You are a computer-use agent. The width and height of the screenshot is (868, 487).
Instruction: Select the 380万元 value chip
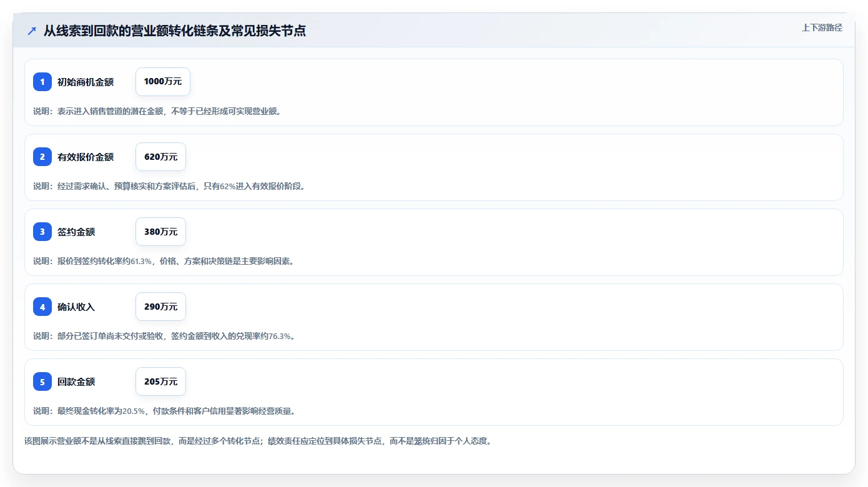(160, 232)
